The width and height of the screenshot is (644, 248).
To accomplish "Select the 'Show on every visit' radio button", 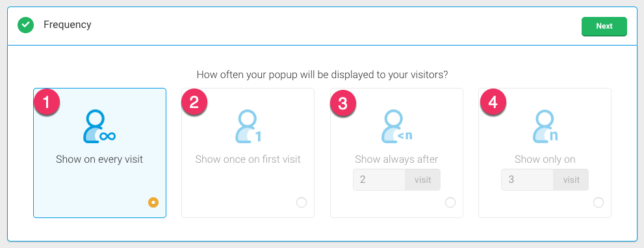I will pyautogui.click(x=153, y=202).
